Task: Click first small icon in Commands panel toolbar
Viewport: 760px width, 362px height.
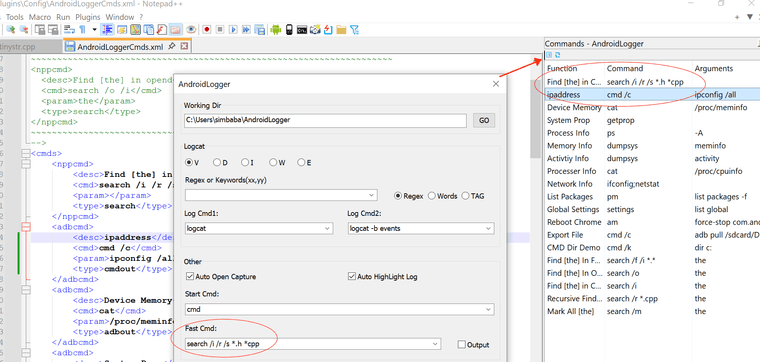Action: [x=549, y=55]
